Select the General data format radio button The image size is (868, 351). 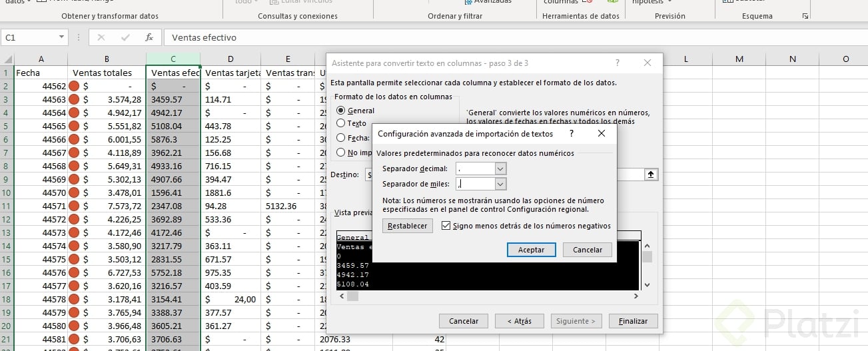point(341,111)
